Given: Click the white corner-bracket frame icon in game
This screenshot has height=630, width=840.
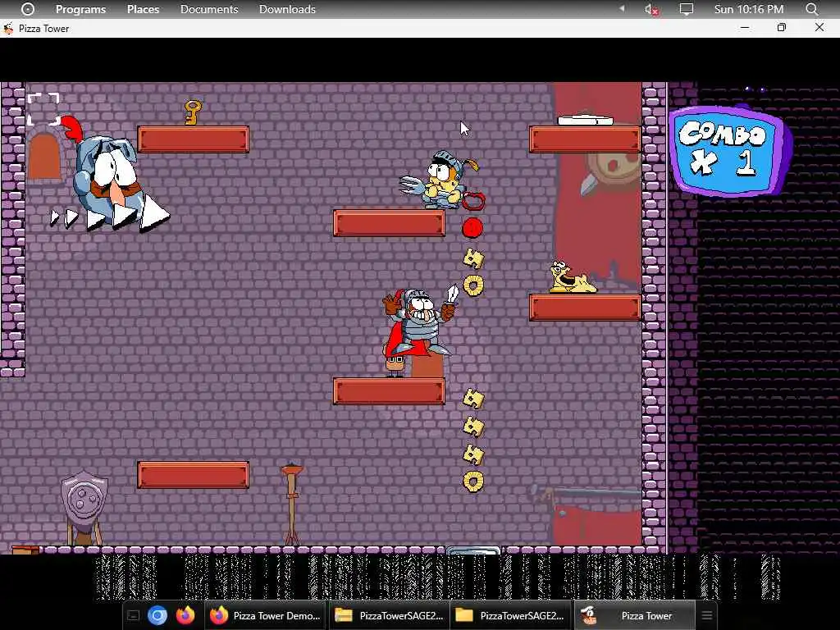Looking at the screenshot, I should pyautogui.click(x=43, y=109).
